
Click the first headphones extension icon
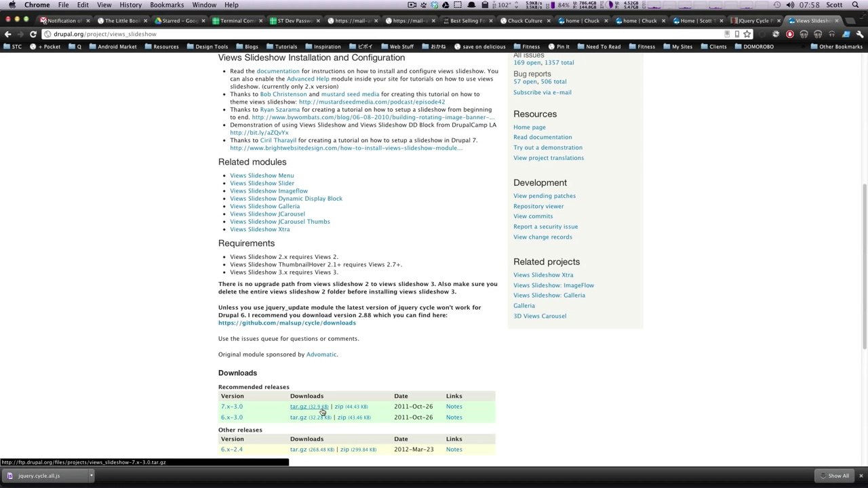pos(804,34)
